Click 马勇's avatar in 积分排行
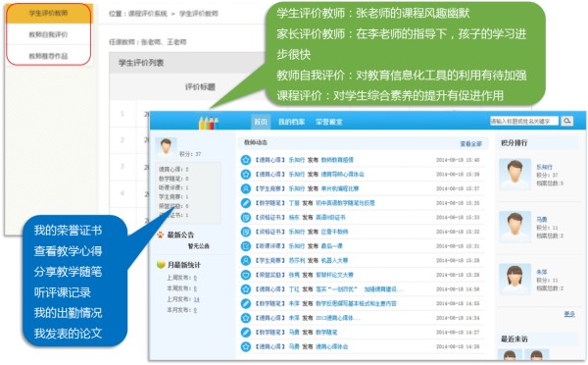 click(514, 227)
